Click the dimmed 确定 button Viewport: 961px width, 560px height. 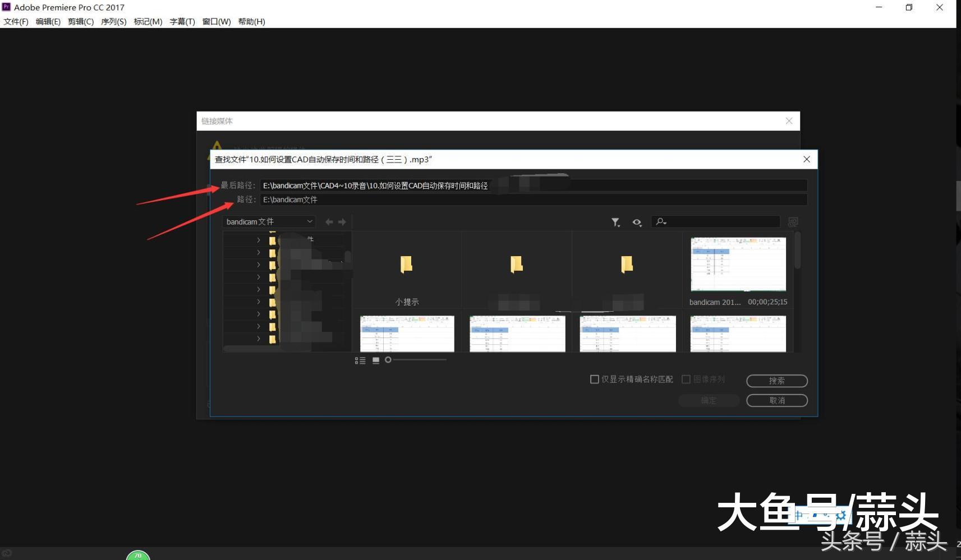point(709,400)
